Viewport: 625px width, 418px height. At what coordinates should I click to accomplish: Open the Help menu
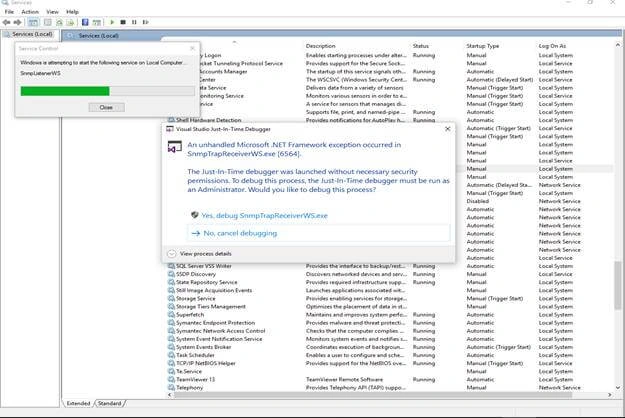72,12
